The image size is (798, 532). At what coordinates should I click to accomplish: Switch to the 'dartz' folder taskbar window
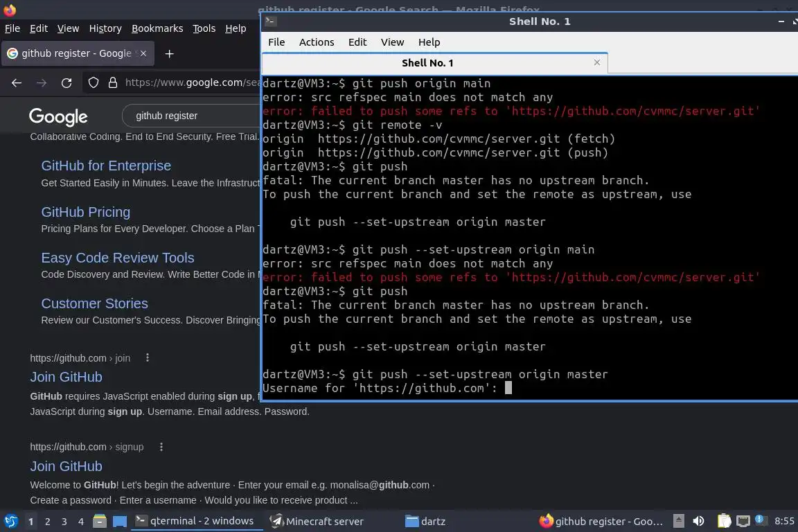(426, 522)
